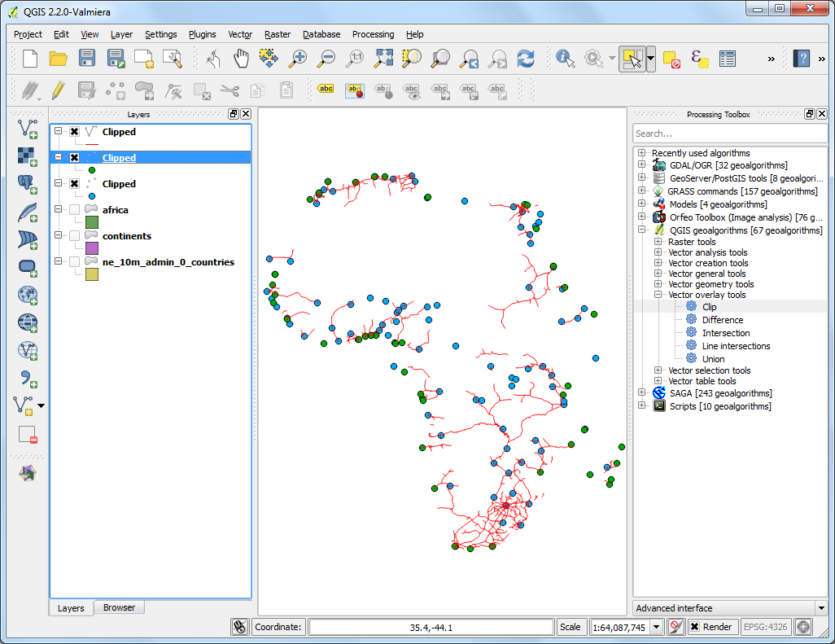Expand the GDAL/OGR algorithms group
The image size is (835, 644).
tap(641, 165)
